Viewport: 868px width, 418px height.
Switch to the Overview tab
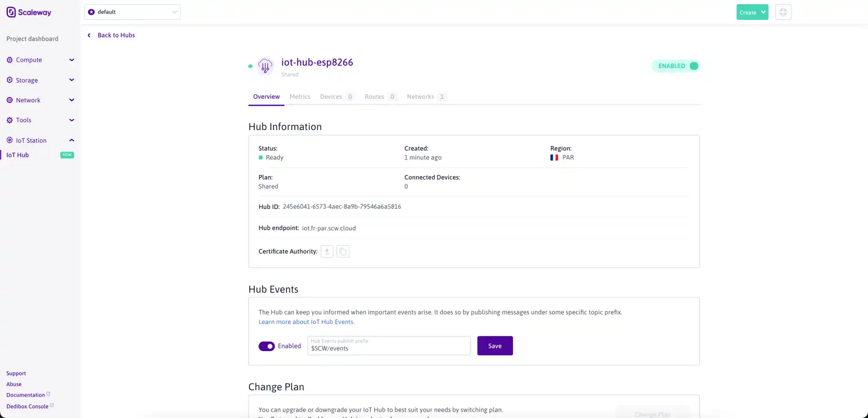pos(266,97)
